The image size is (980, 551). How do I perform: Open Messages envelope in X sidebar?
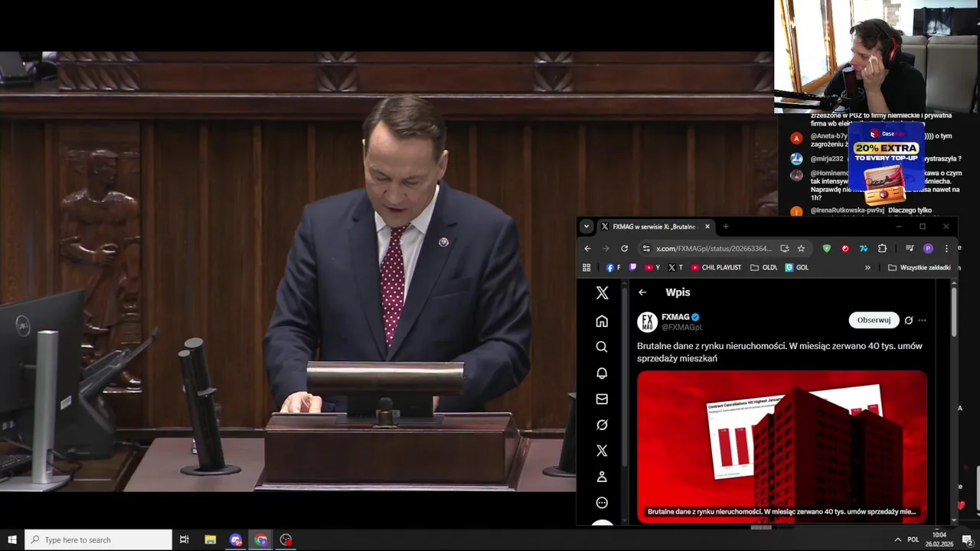pos(602,399)
